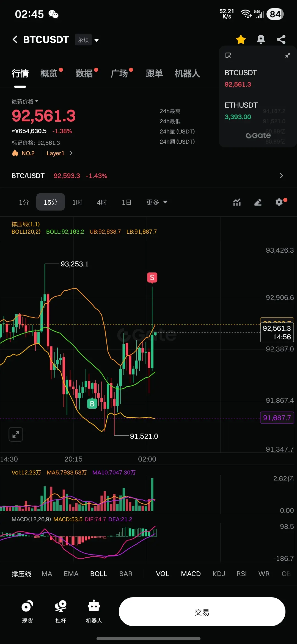
Task: Tap the back arrow beside BTCUSDT
Action: 15,40
